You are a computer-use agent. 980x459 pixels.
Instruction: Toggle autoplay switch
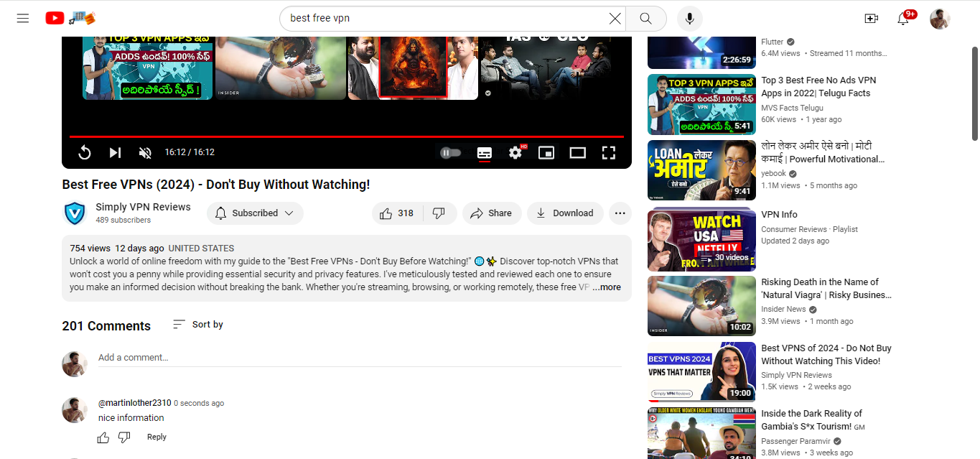450,152
